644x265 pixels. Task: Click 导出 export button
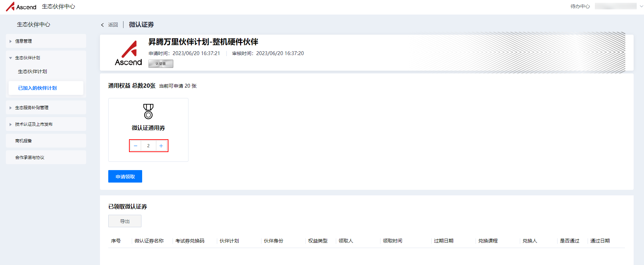[x=125, y=221]
